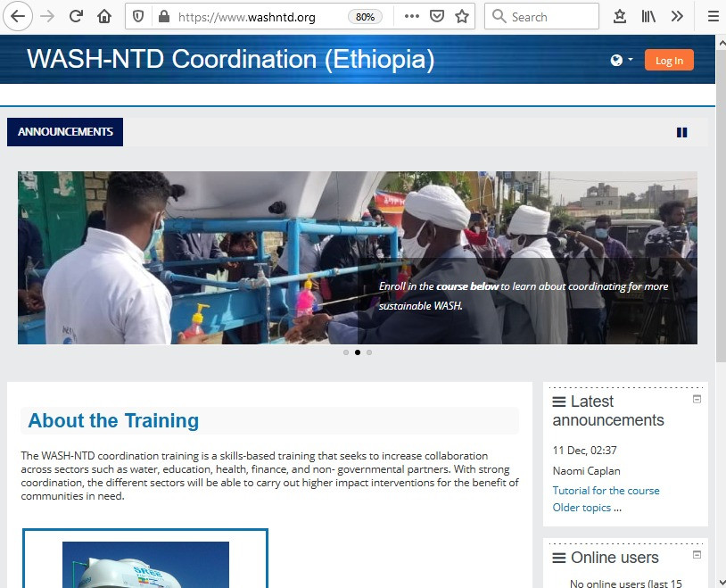Image resolution: width=726 pixels, height=588 pixels.
Task: Save the page to Pocket
Action: [437, 17]
